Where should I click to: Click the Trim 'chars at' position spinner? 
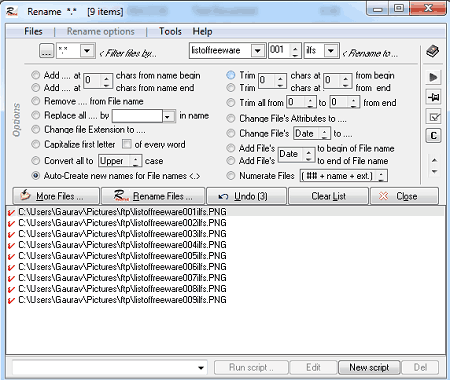(x=346, y=81)
